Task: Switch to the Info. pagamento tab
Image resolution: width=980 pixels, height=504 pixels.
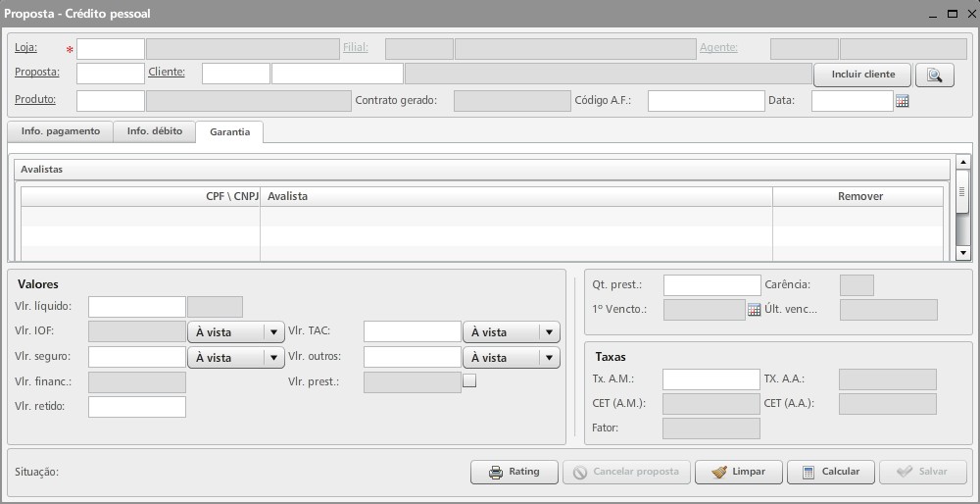Action: (60, 131)
